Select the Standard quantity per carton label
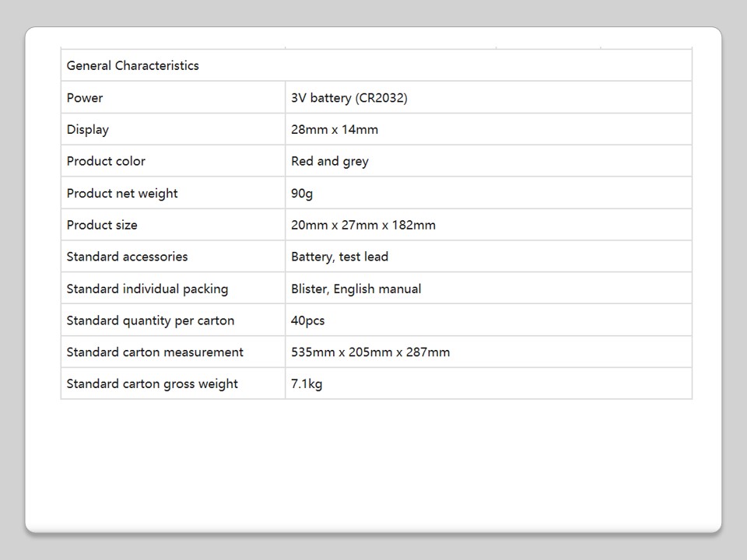This screenshot has width=747, height=560. (150, 320)
